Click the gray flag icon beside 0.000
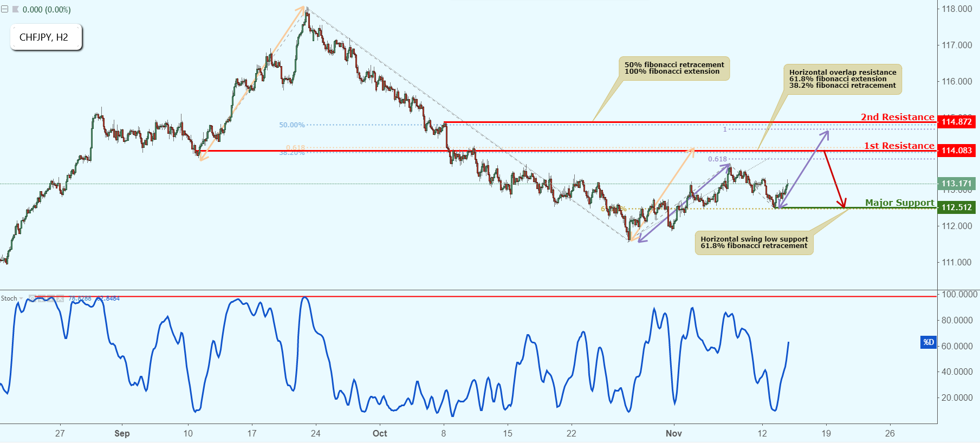The height and width of the screenshot is (443, 980). click(x=15, y=9)
